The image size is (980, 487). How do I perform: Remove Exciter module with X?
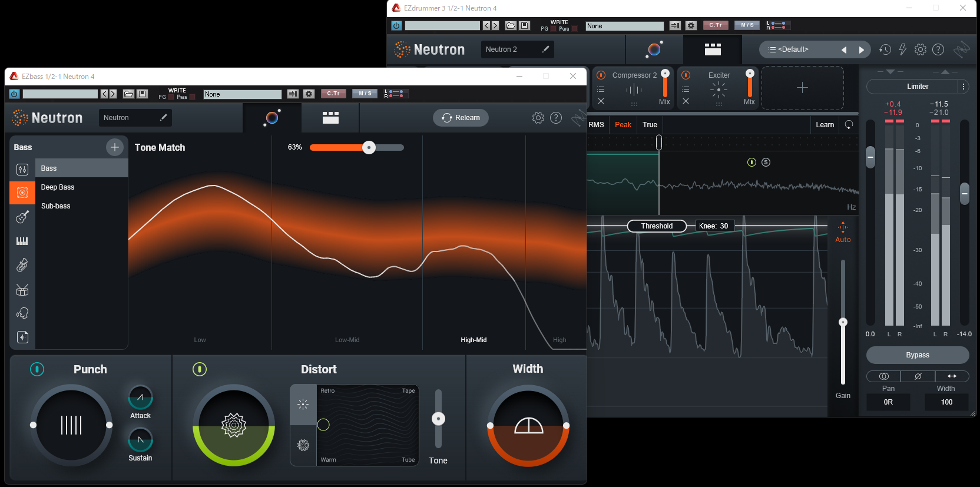click(686, 101)
